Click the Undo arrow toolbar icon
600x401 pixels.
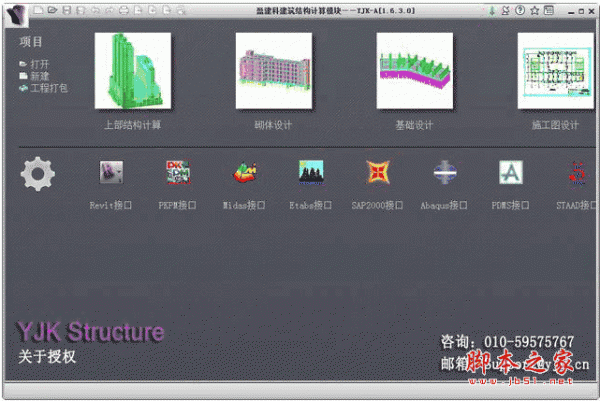95,10
